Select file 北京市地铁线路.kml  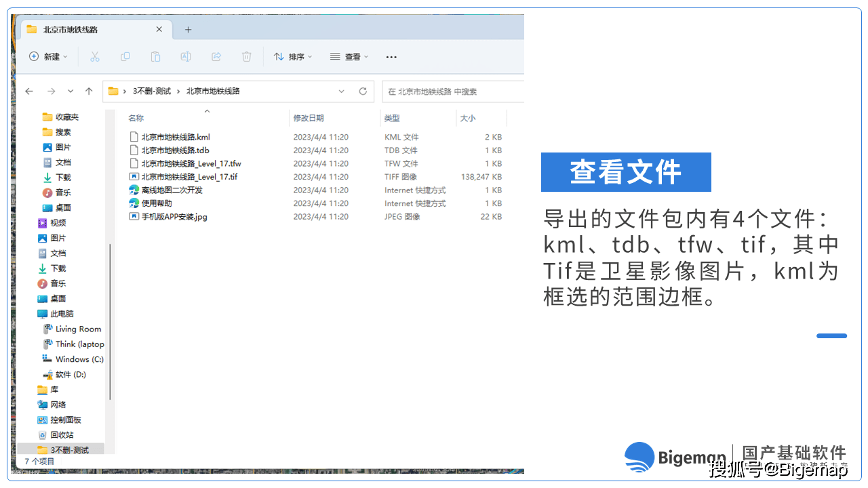pyautogui.click(x=176, y=137)
